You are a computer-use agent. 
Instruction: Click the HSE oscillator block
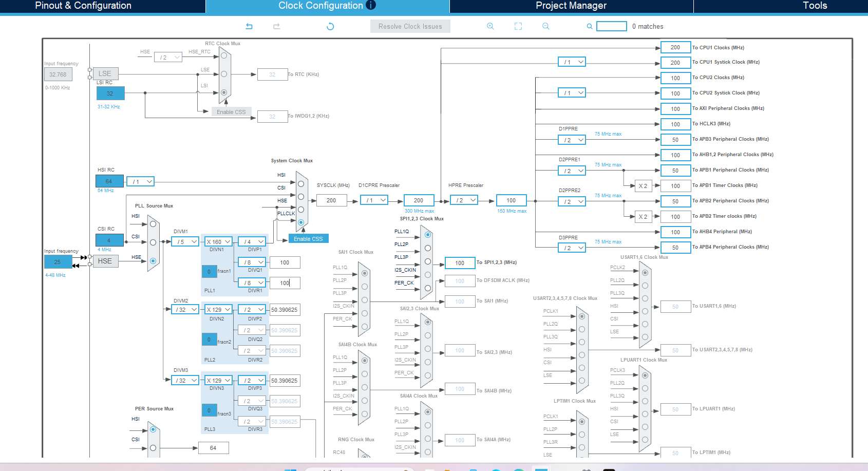105,261
